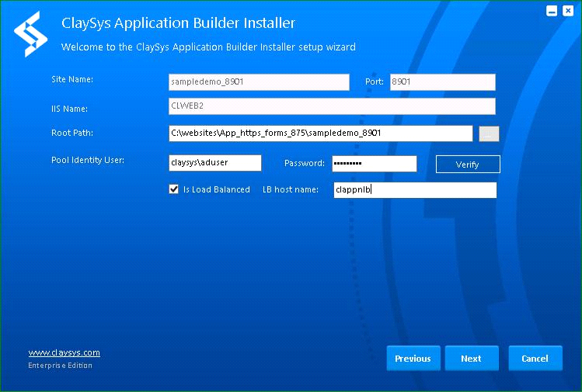Click the Site Name: label
582x392 pixels.
pos(72,79)
